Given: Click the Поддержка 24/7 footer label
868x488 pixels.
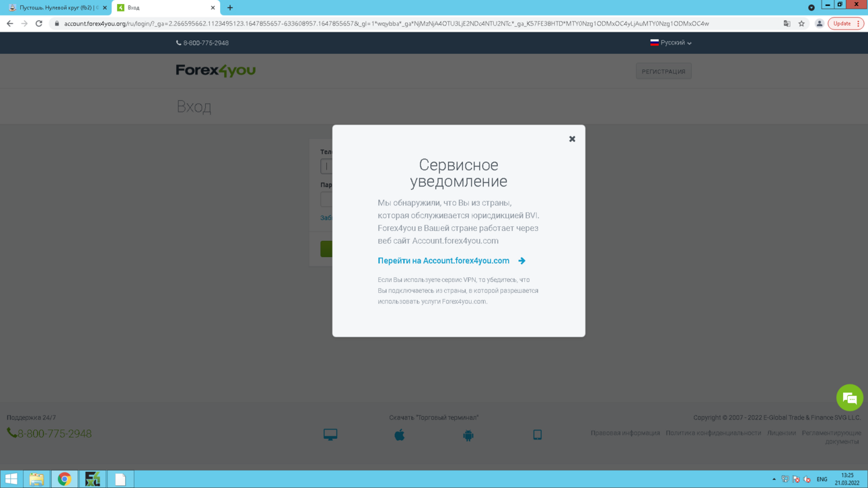Looking at the screenshot, I should (31, 417).
